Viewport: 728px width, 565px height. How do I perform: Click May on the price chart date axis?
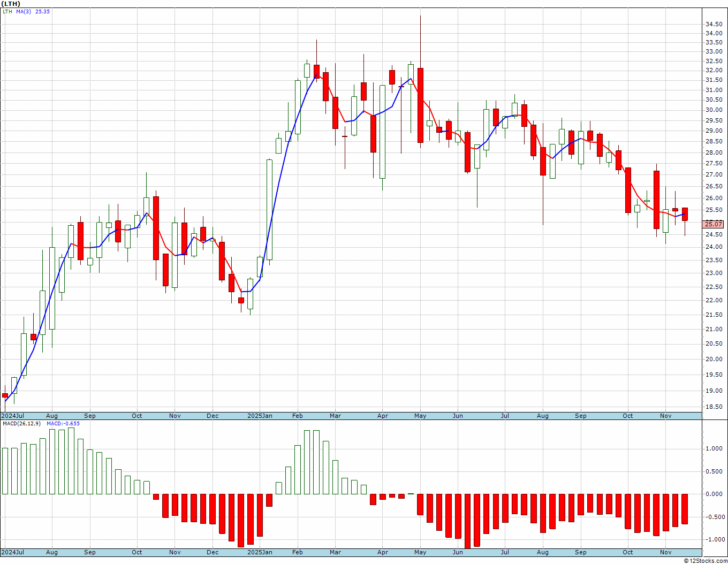click(x=420, y=416)
